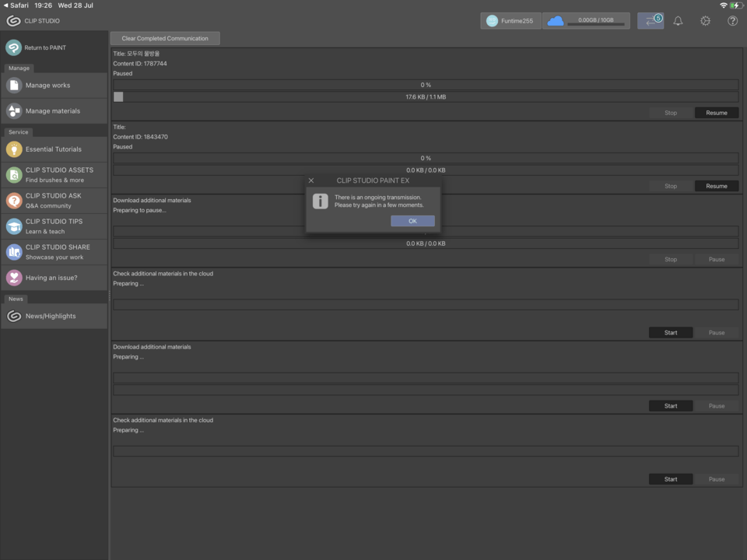Click OK in the transmission dialog
Image resolution: width=747 pixels, height=560 pixels.
(x=412, y=221)
